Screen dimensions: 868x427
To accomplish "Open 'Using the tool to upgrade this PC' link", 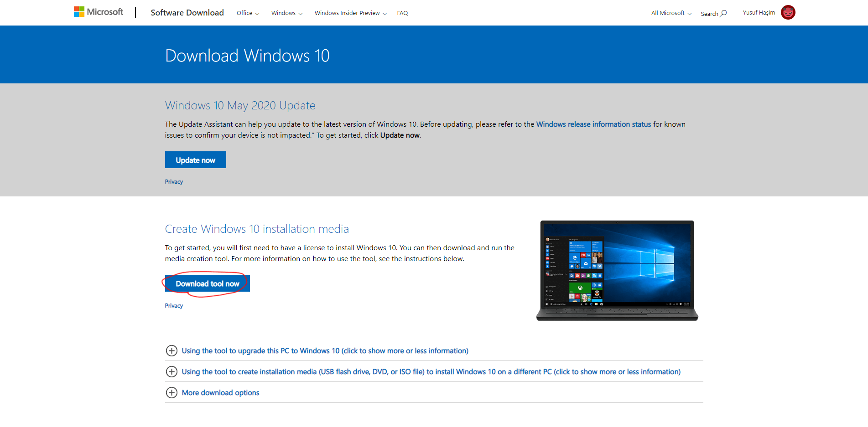I will pos(325,351).
